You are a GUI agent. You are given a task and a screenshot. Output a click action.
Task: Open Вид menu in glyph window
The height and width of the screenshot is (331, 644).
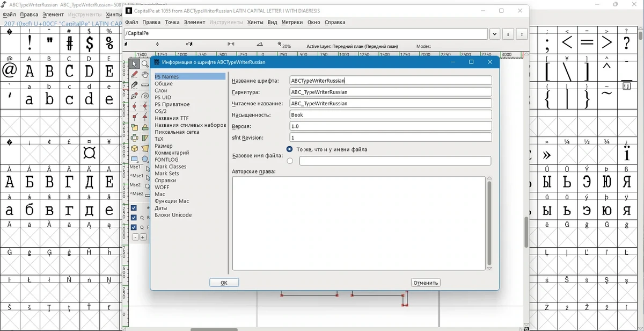pyautogui.click(x=272, y=23)
